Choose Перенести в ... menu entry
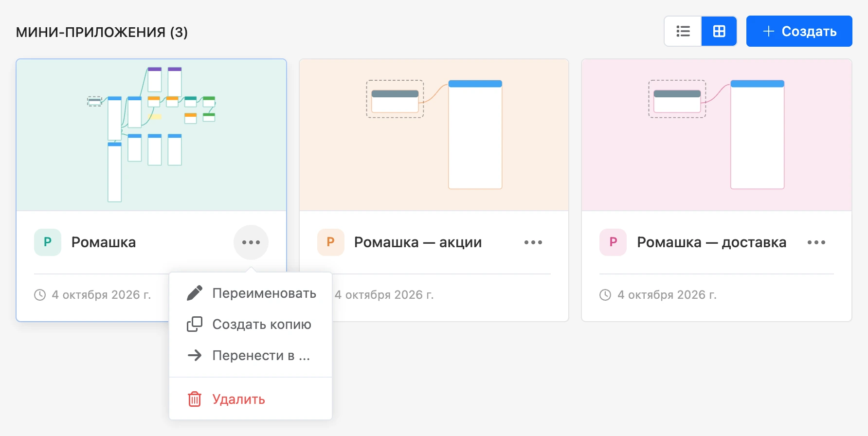The width and height of the screenshot is (868, 436). coord(251,355)
